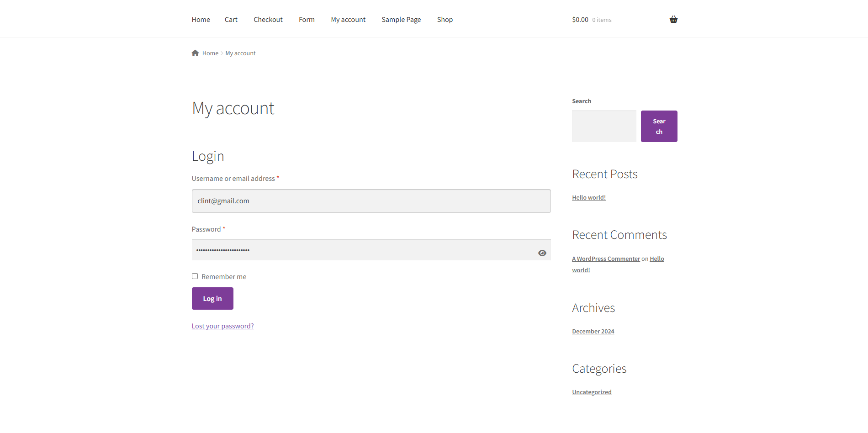The width and height of the screenshot is (868, 433).
Task: Open the shopping basket icon
Action: point(673,19)
